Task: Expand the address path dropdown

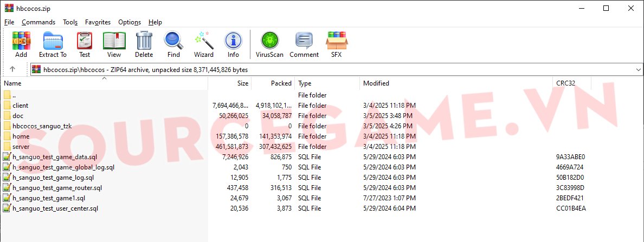Action: pos(637,70)
